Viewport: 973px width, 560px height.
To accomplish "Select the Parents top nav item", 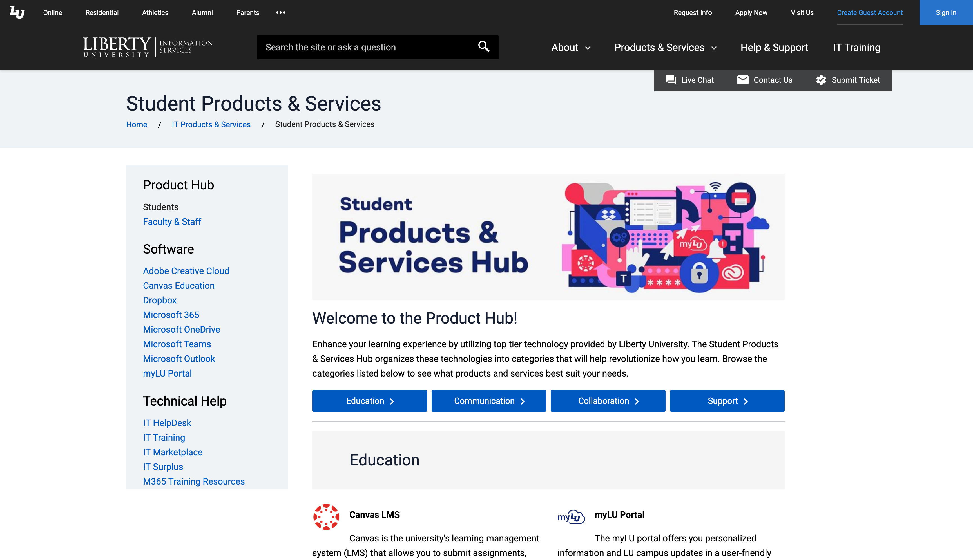I will [248, 12].
